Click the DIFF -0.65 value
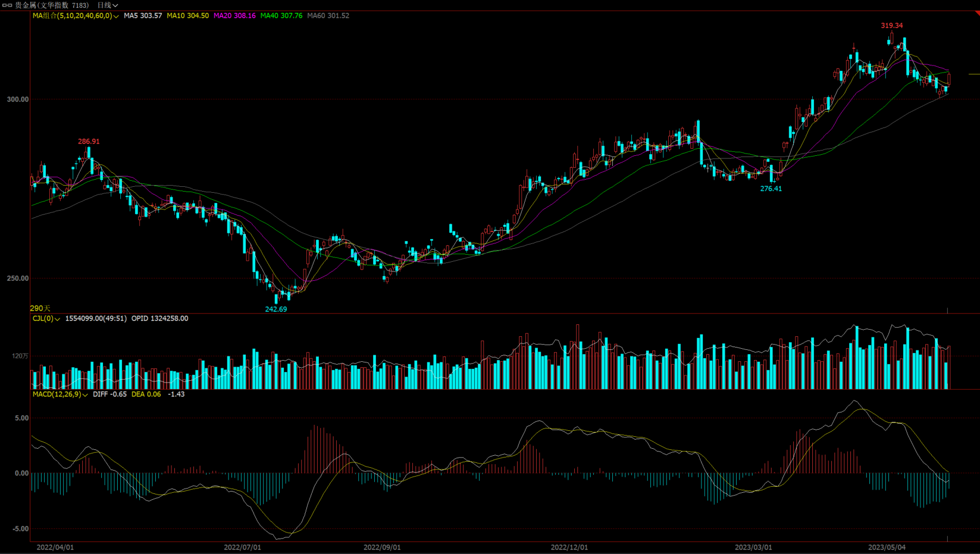980x554 pixels. (x=110, y=394)
